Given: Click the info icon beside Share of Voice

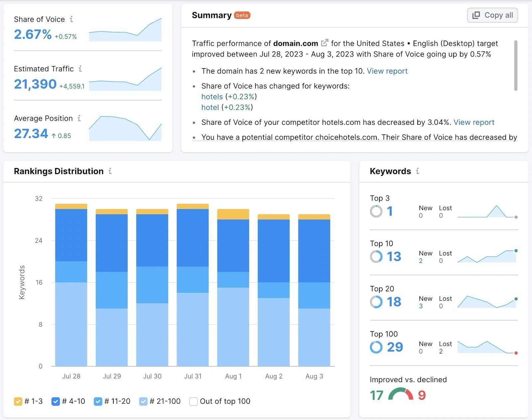Looking at the screenshot, I should click(71, 20).
